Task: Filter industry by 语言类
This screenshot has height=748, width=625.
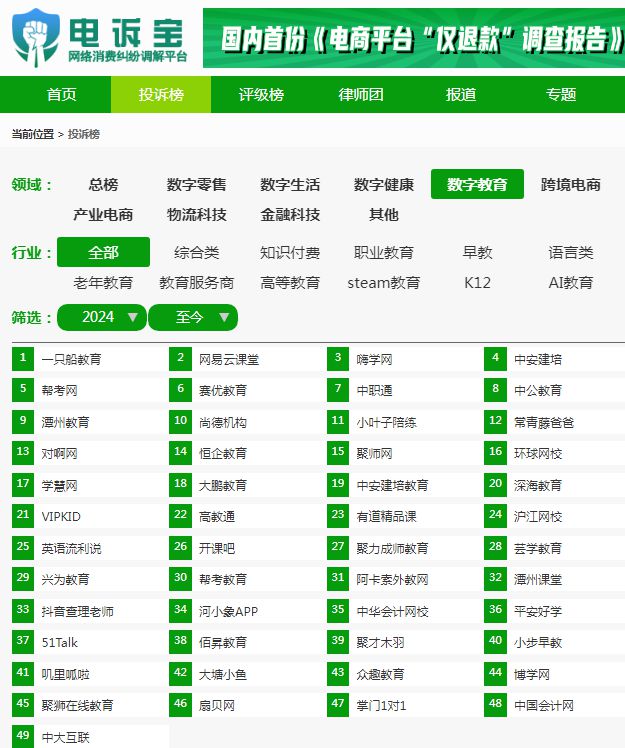Action: pos(571,252)
